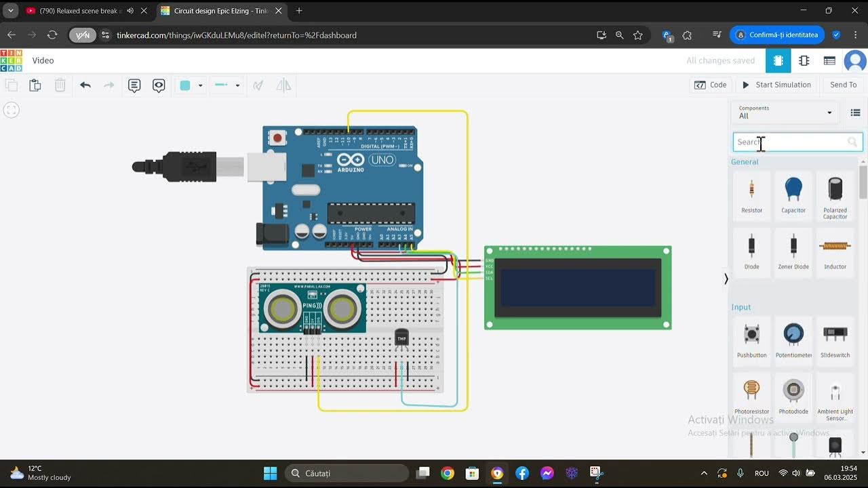Click Confirmă-ți identitatea button
The width and height of the screenshot is (868, 488).
coord(778,35)
